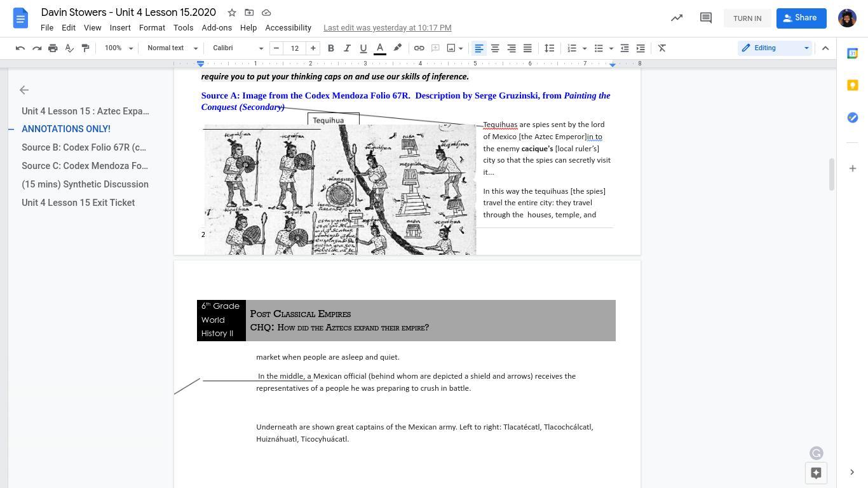Screen dimensions: 868x488
Task: Expand the Normal text style dropdown
Action: point(172,48)
